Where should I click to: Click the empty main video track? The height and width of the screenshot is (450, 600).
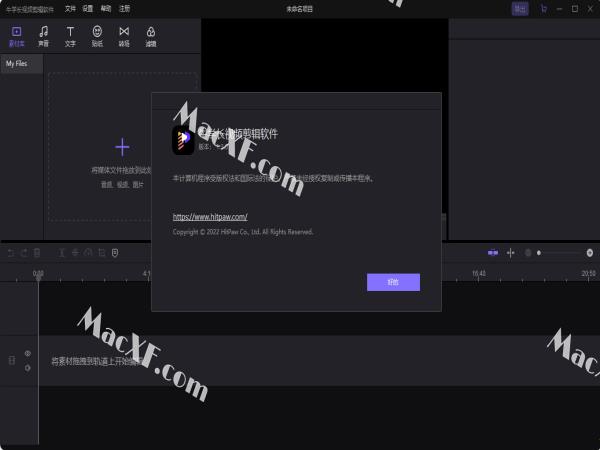click(319, 360)
